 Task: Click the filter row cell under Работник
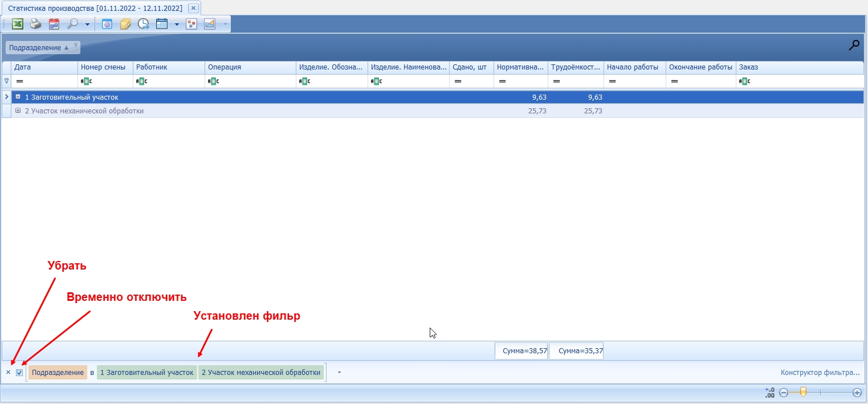(x=169, y=81)
